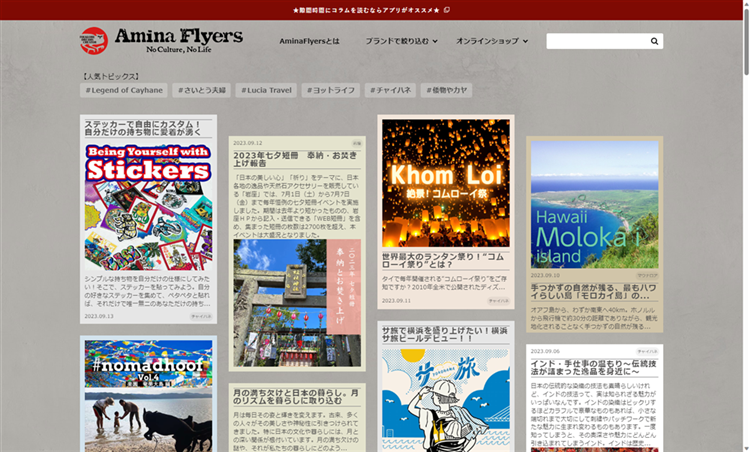The width and height of the screenshot is (750, 452).
Task: Open the 手つかずの自然が残る Molokai article title
Action: (594, 291)
